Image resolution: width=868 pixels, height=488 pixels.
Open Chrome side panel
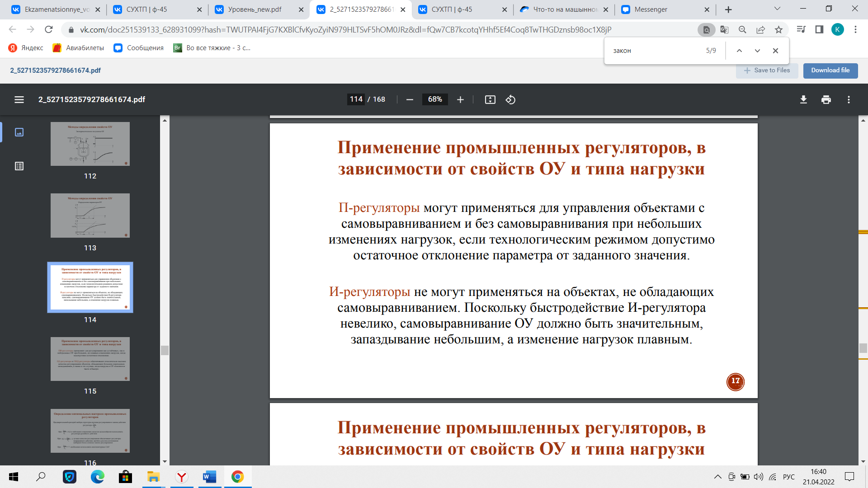coord(819,29)
